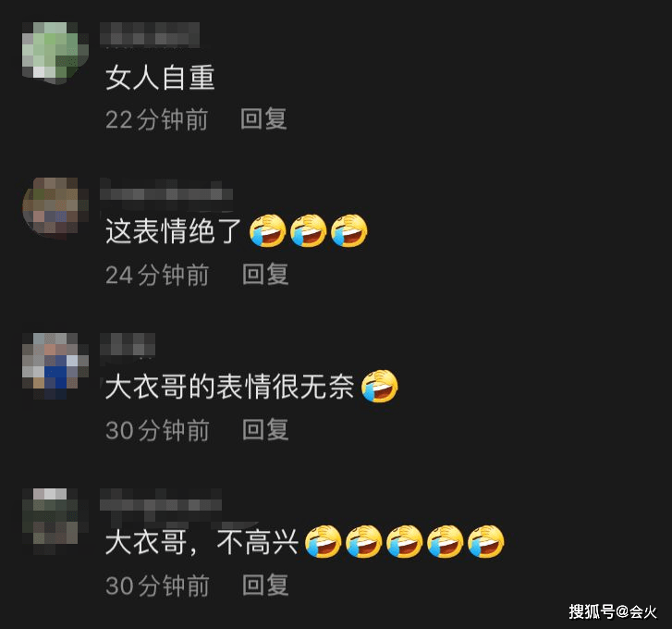Click first laughing emoji after 不高兴
The width and height of the screenshot is (672, 629).
[x=324, y=541]
